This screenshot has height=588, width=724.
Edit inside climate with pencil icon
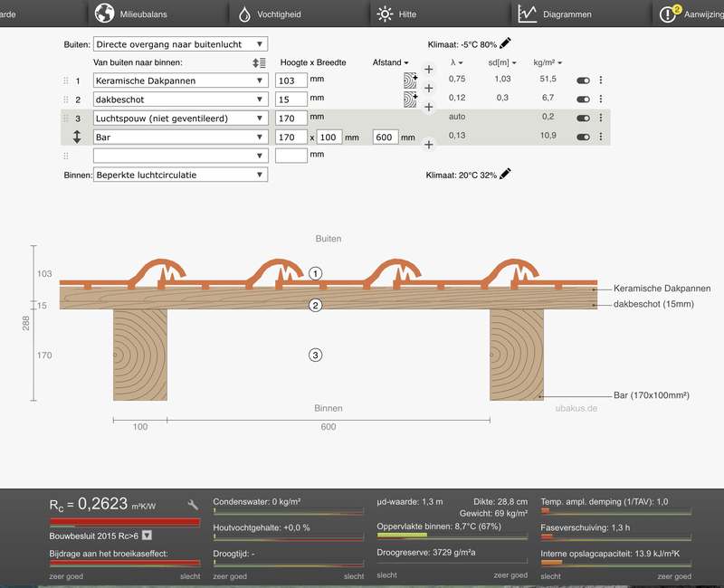506,174
